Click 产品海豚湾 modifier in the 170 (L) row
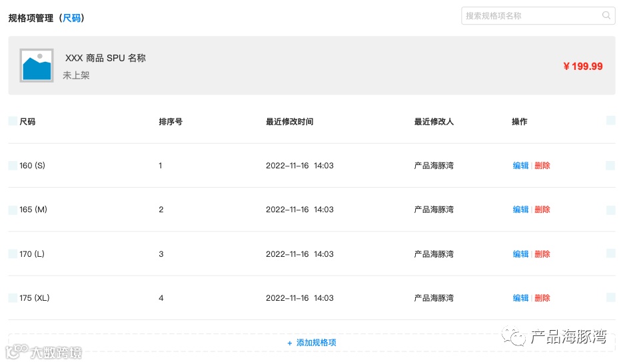627x364 pixels. pos(434,254)
